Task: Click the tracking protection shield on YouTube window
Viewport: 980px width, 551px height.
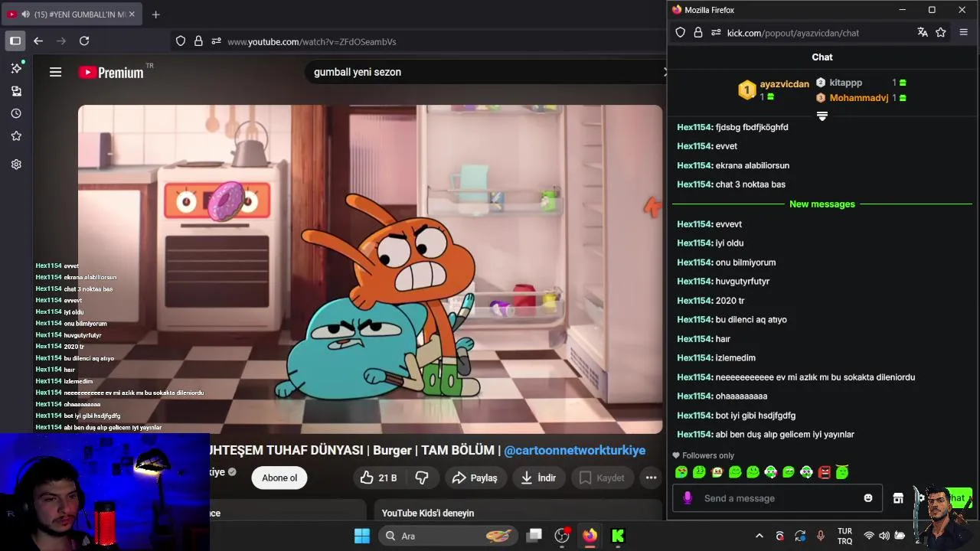Action: pos(181,41)
